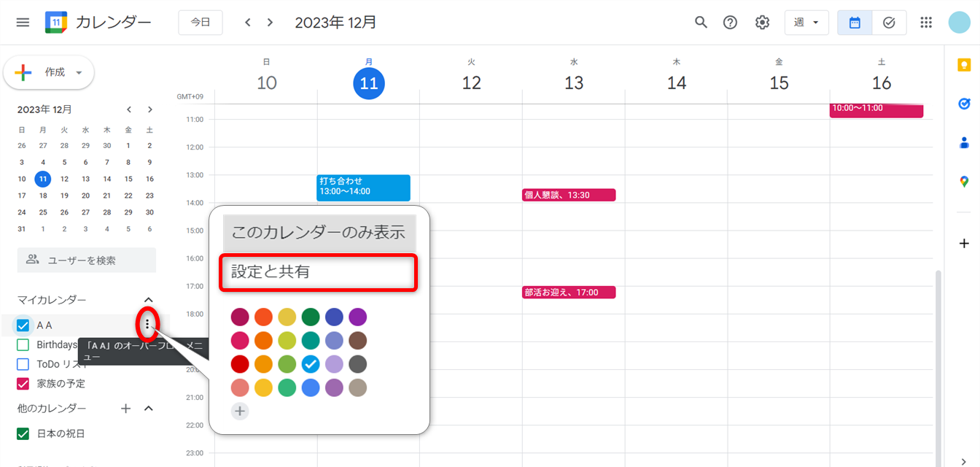
Task: Select 20 in mini calendar
Action: (x=86, y=196)
